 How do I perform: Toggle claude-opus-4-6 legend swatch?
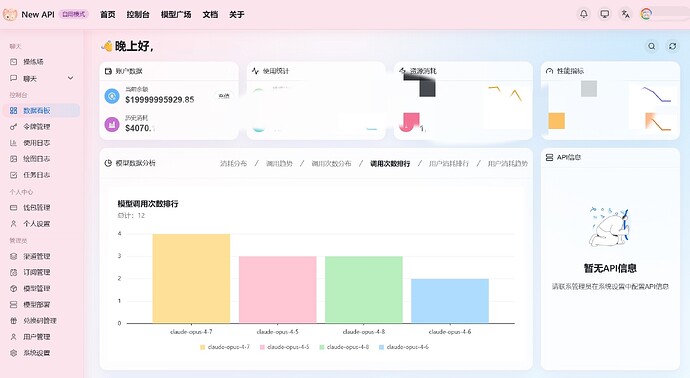(x=382, y=347)
